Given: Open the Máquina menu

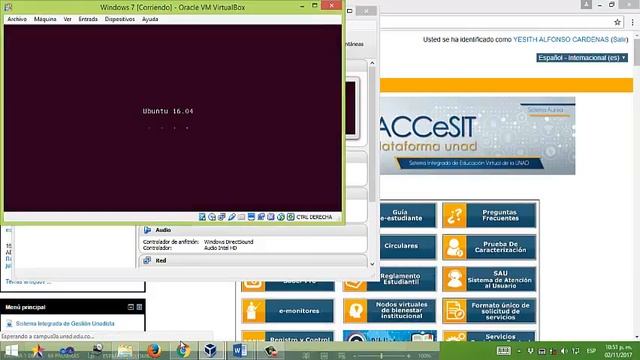Looking at the screenshot, I should coord(45,19).
